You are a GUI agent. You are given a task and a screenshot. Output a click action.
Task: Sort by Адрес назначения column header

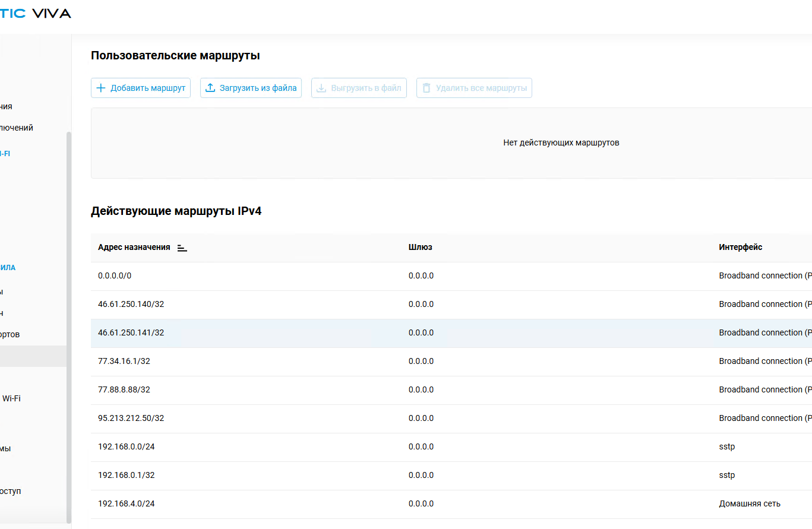click(x=134, y=247)
